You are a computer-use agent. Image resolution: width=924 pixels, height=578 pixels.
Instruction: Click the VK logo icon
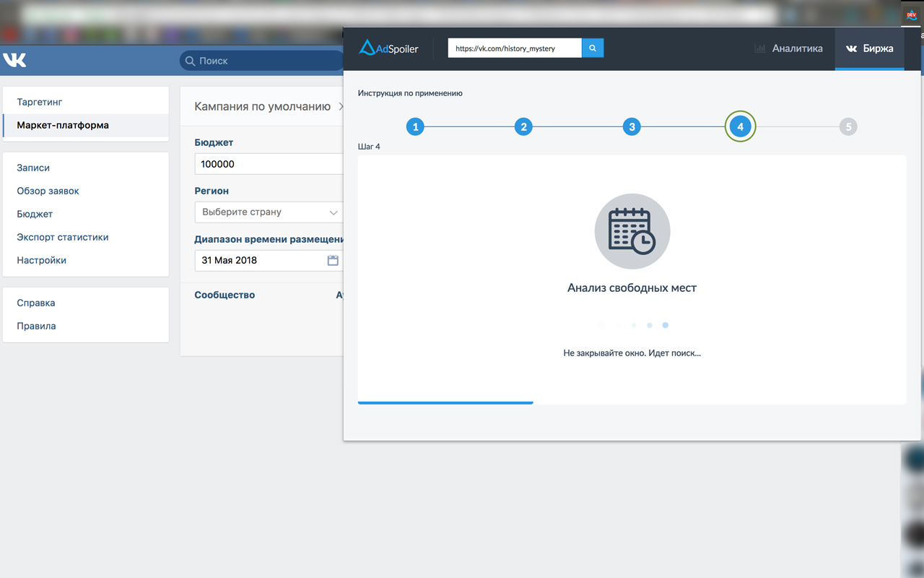point(14,60)
